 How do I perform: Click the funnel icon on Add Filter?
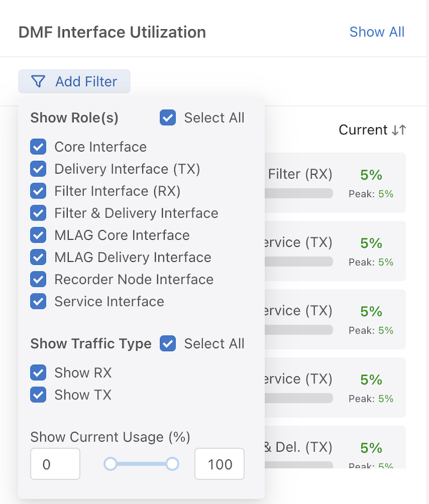(x=37, y=81)
